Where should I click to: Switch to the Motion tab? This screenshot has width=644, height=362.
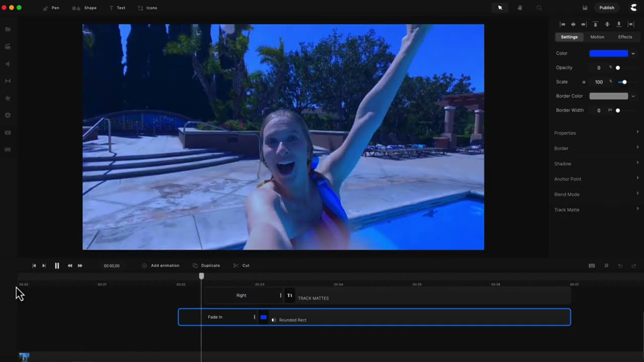597,37
